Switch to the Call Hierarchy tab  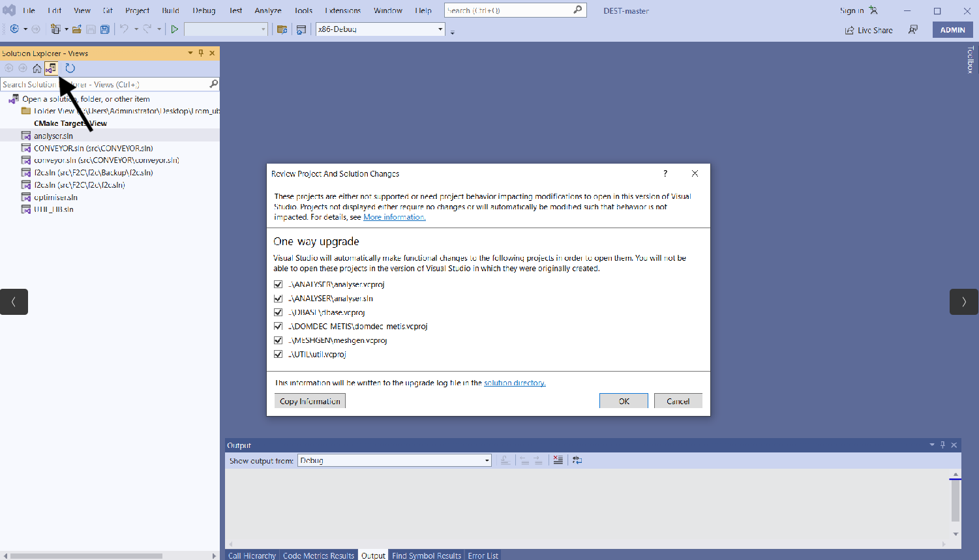pyautogui.click(x=252, y=555)
